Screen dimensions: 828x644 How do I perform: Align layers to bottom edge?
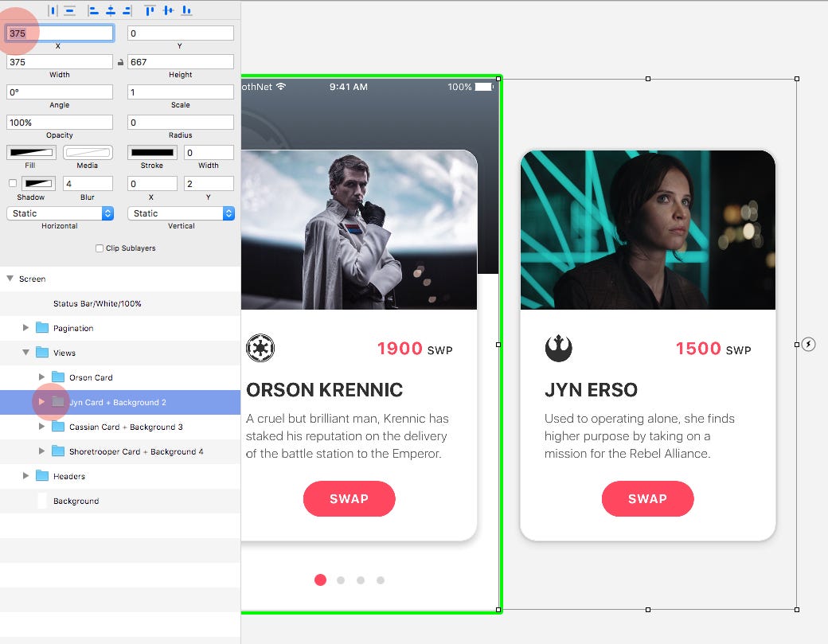tap(186, 10)
